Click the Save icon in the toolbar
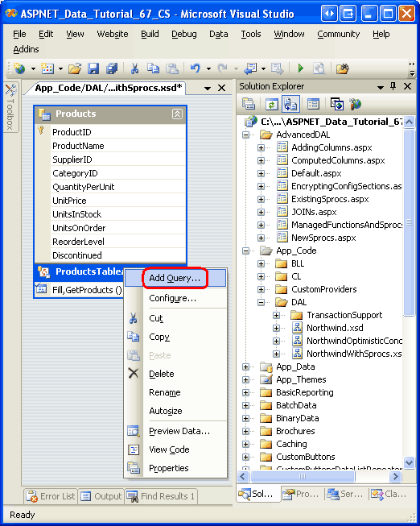 tap(93, 68)
